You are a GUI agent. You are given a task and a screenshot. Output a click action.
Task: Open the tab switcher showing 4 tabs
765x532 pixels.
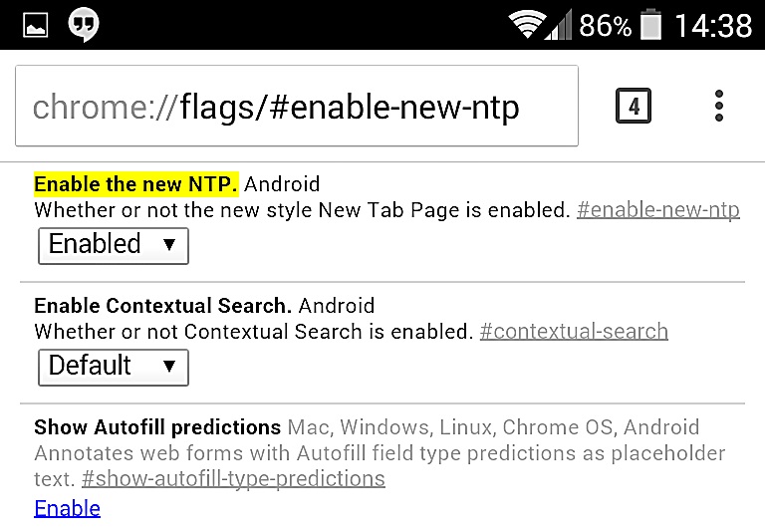634,106
